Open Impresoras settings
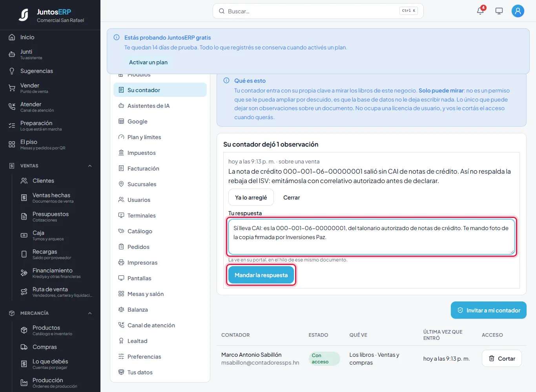The height and width of the screenshot is (392, 536). point(160,262)
